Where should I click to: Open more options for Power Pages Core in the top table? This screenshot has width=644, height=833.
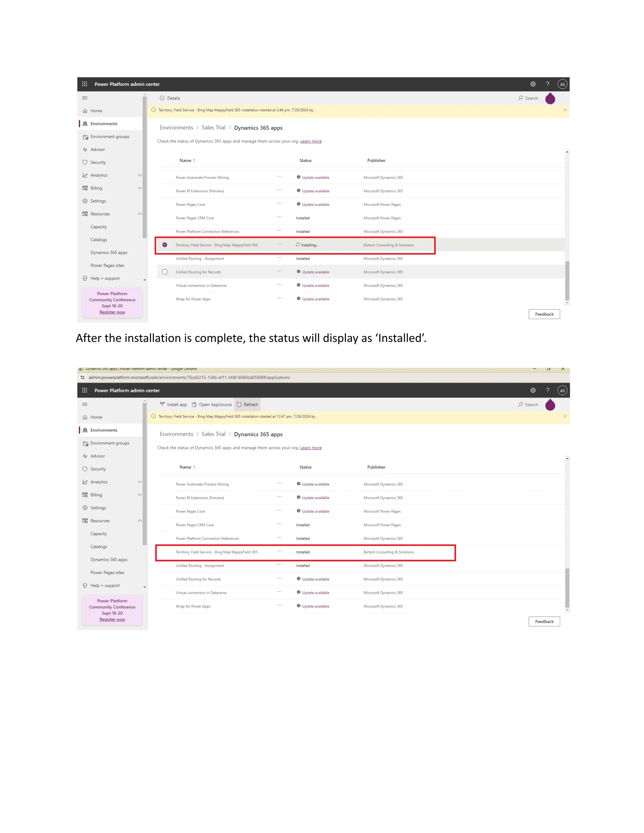279,204
